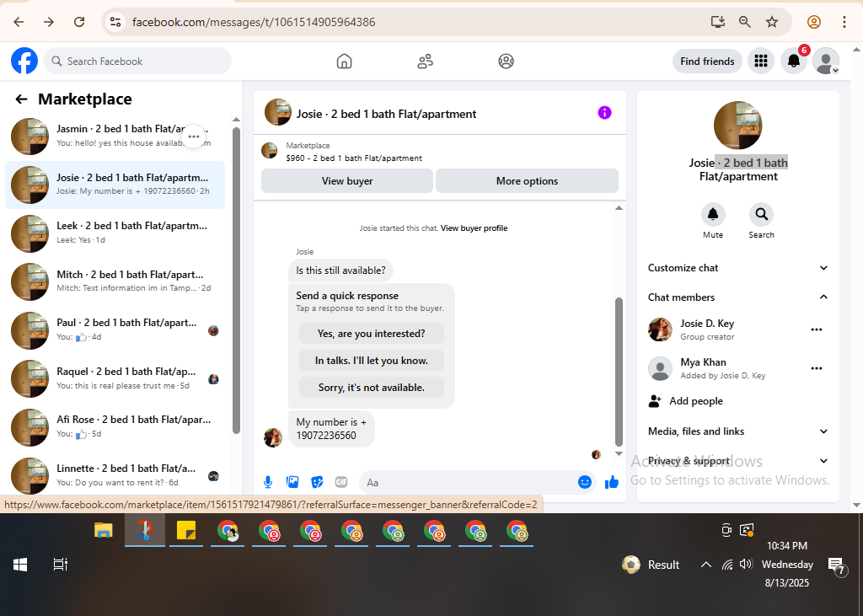Viewport: 863px width, 616px height.
Task: Open the Leek conversation
Action: pyautogui.click(x=115, y=233)
